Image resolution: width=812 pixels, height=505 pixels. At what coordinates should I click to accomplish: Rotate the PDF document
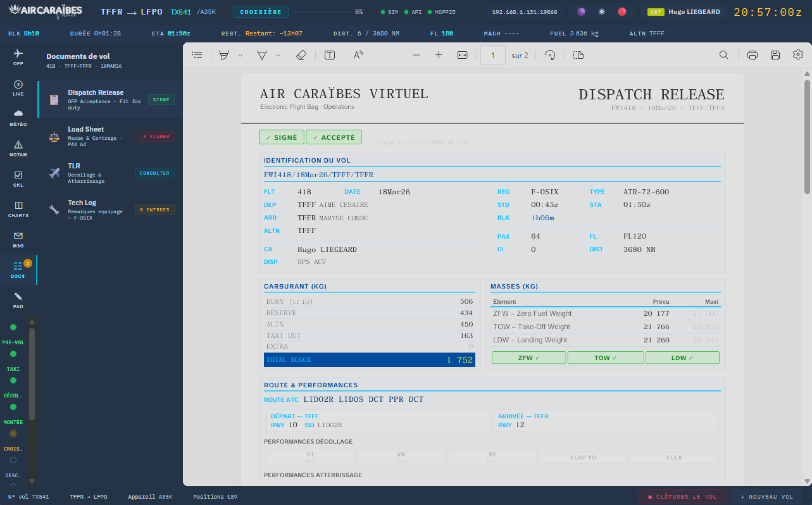click(550, 55)
